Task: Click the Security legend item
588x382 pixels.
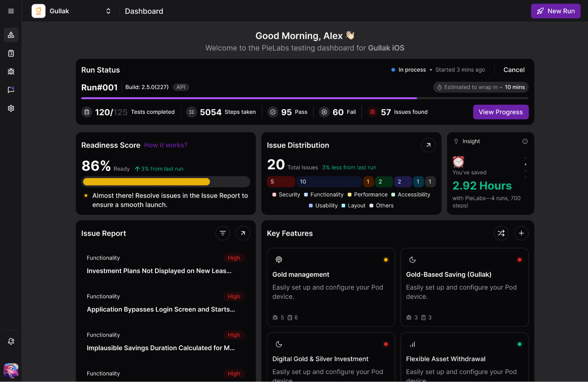Action: (x=286, y=195)
